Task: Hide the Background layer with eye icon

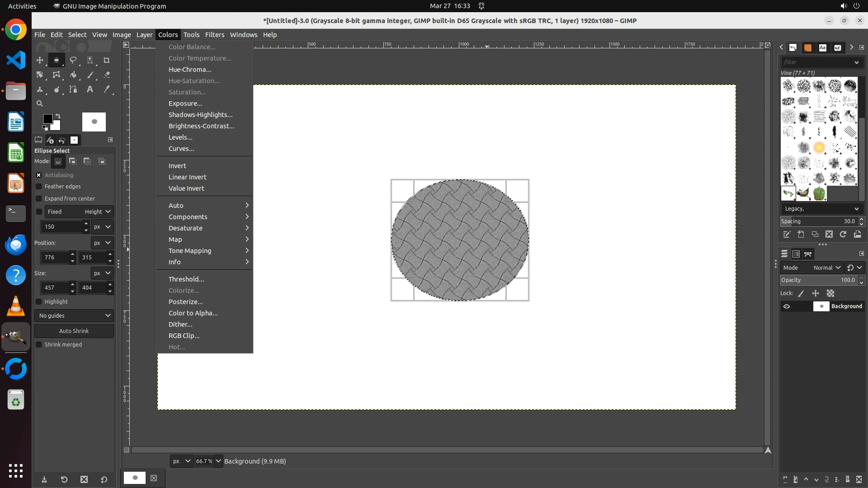Action: (787, 306)
